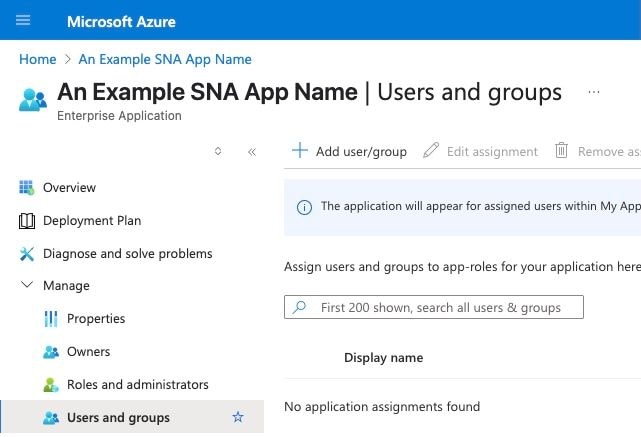The height and width of the screenshot is (437, 641).
Task: Click the Deployment Plan book icon
Action: pyautogui.click(x=27, y=221)
